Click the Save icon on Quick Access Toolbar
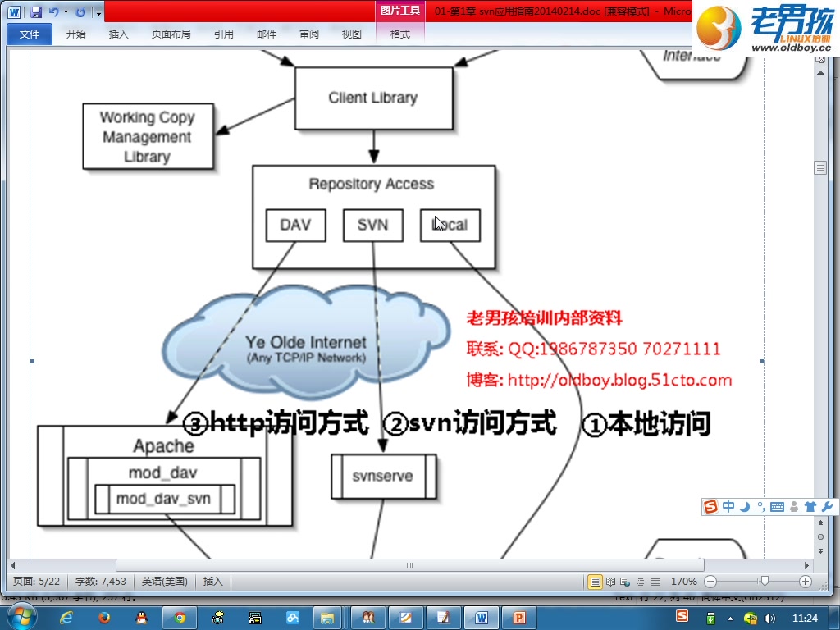The height and width of the screenshot is (630, 840). pos(36,11)
